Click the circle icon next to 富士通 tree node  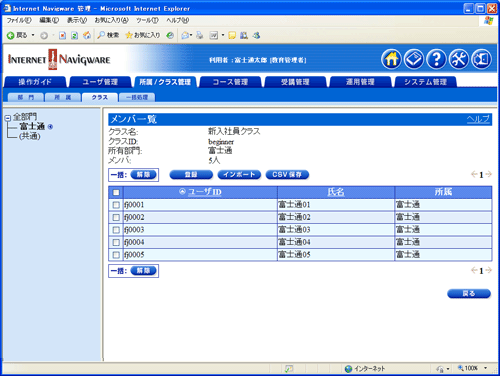50,127
